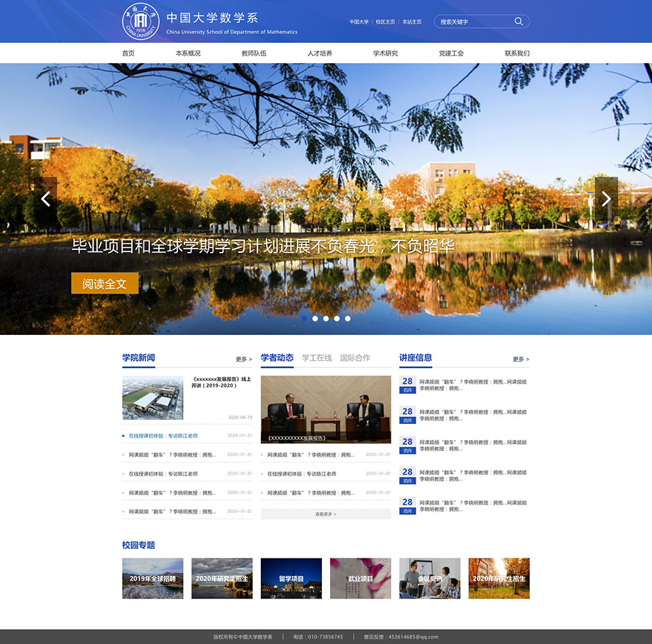The image size is (652, 644).
Task: Select the last carousel indicator dot
Action: pos(348,318)
